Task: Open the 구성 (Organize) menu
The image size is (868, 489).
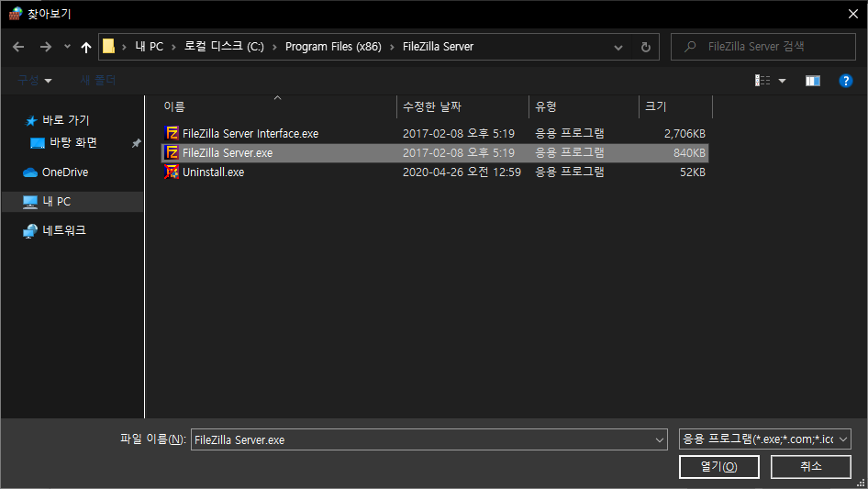Action: point(34,81)
